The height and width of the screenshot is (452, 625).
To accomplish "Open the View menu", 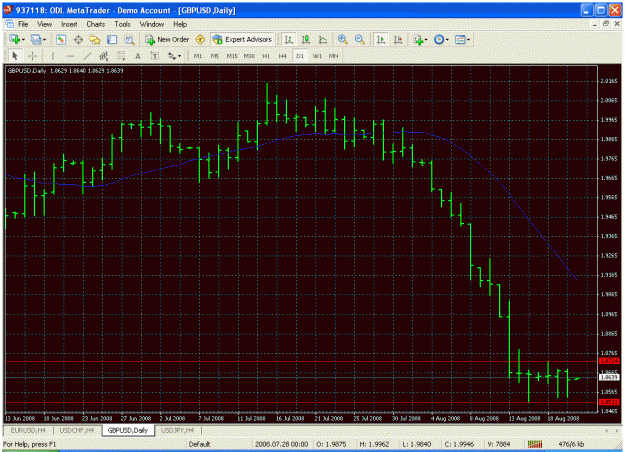I will click(44, 24).
